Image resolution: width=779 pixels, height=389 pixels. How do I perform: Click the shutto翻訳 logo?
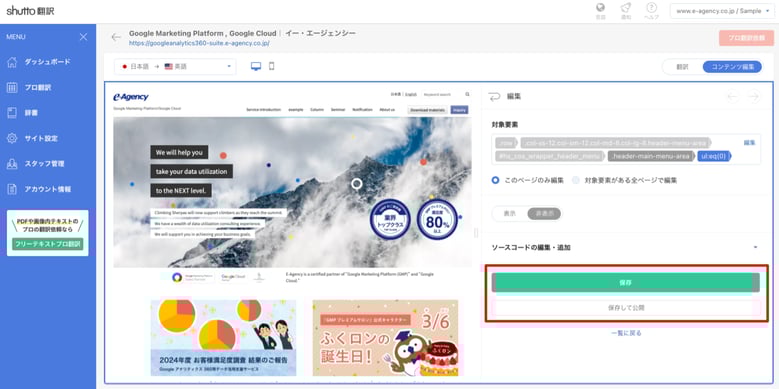click(x=30, y=10)
